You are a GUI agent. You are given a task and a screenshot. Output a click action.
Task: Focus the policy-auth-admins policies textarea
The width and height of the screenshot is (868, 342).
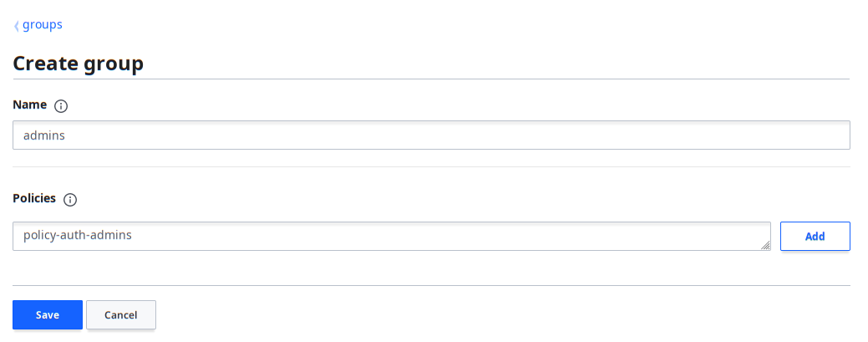point(391,236)
